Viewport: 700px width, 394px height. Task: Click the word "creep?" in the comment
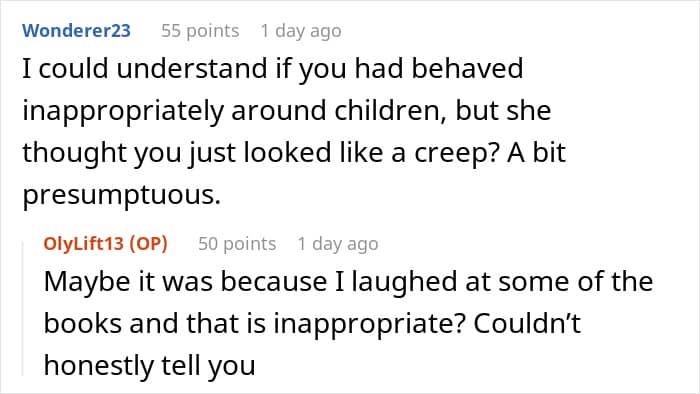(x=457, y=153)
